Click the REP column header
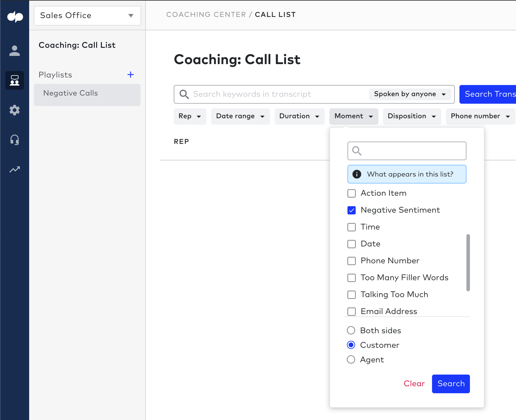 coord(182,142)
